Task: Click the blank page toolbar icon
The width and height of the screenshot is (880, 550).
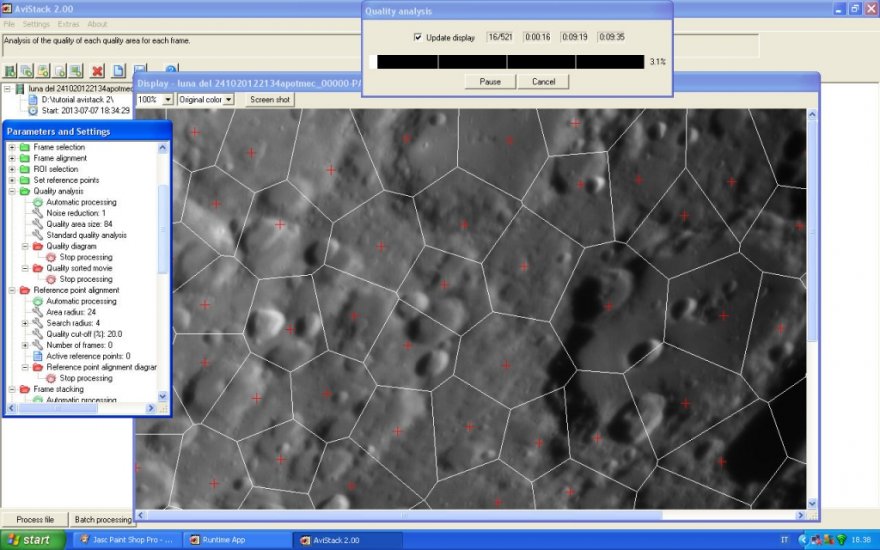Action: coord(118,71)
